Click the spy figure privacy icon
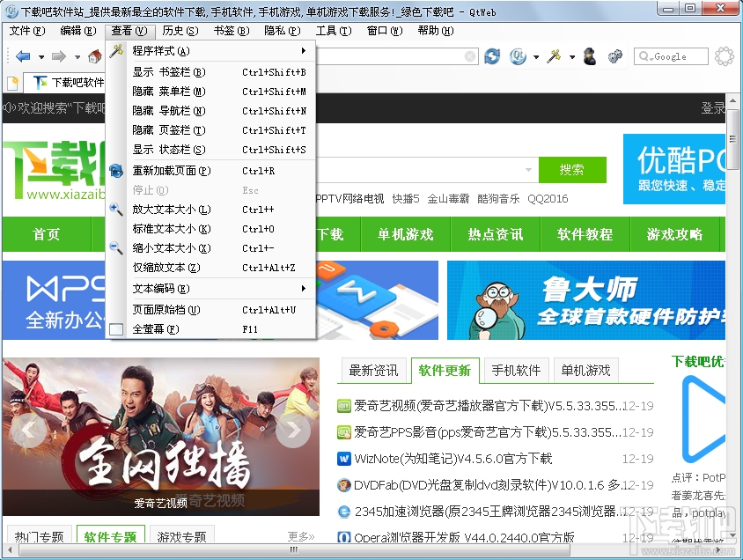The image size is (743, 560). click(x=589, y=56)
